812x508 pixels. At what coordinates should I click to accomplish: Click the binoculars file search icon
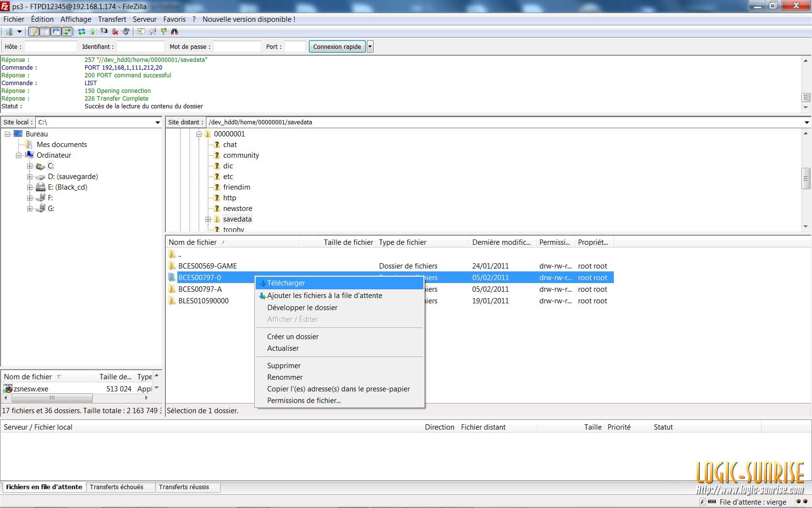[x=174, y=31]
